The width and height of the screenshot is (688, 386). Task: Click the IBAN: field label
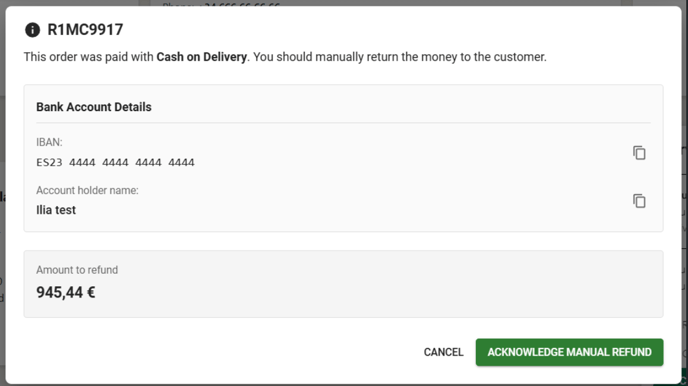49,142
